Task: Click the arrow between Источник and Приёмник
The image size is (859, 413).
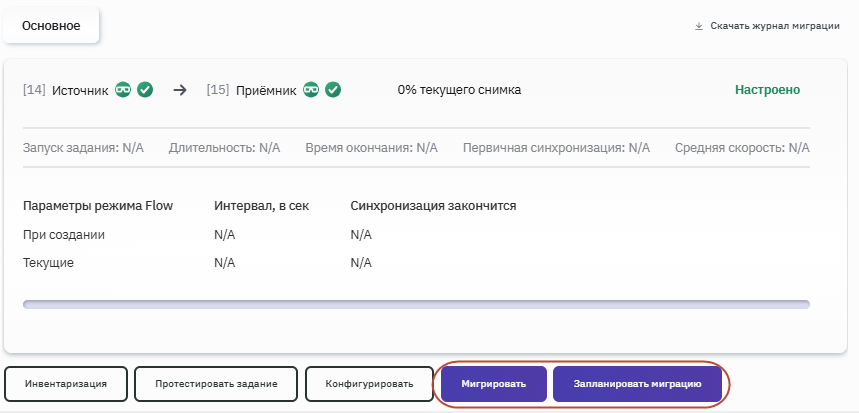Action: [x=180, y=90]
